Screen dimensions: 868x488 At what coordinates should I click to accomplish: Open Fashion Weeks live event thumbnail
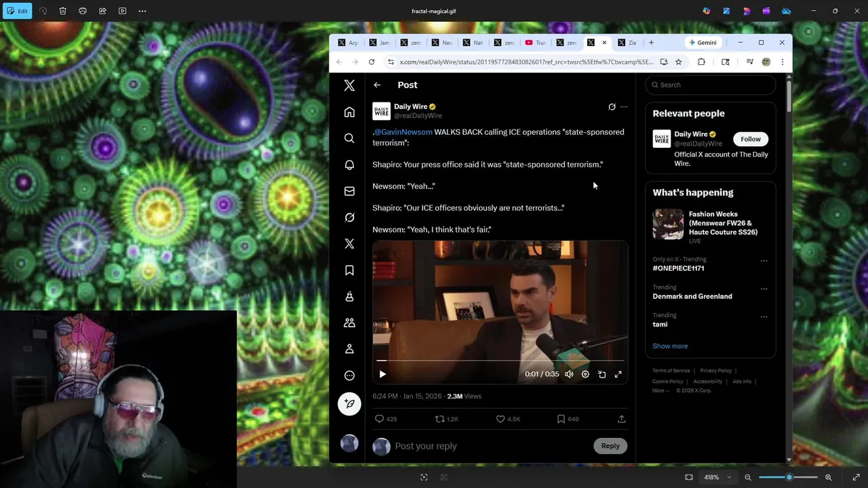pyautogui.click(x=668, y=224)
